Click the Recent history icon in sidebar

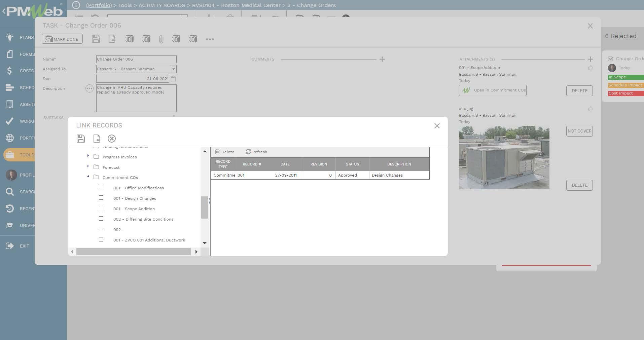click(x=10, y=209)
